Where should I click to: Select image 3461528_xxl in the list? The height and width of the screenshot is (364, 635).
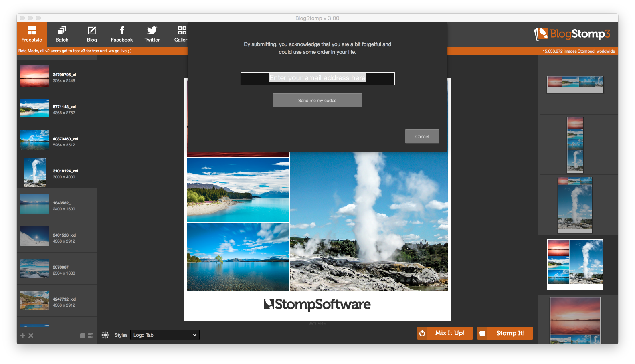coord(57,237)
